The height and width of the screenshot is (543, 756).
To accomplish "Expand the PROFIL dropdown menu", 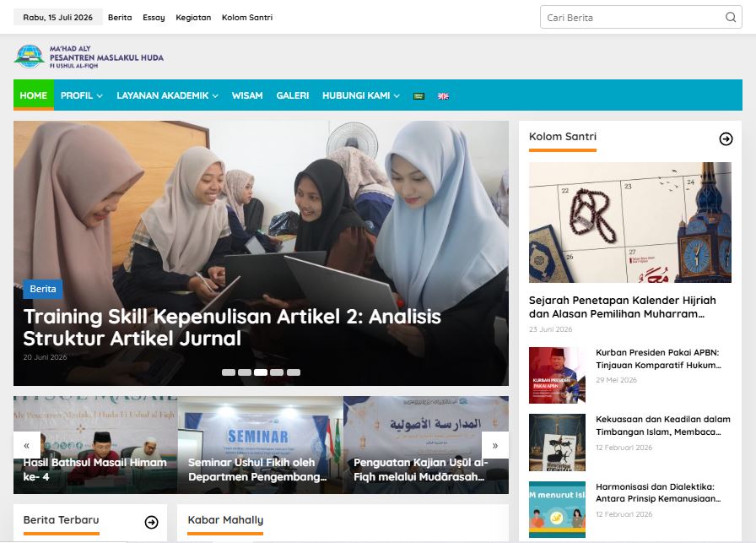I will [x=82, y=95].
